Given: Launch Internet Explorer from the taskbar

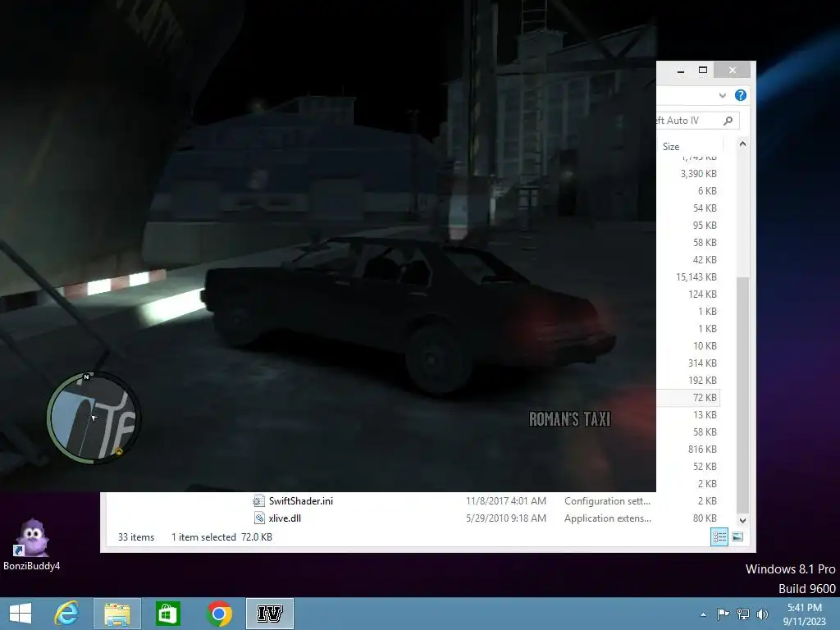Looking at the screenshot, I should point(66,614).
